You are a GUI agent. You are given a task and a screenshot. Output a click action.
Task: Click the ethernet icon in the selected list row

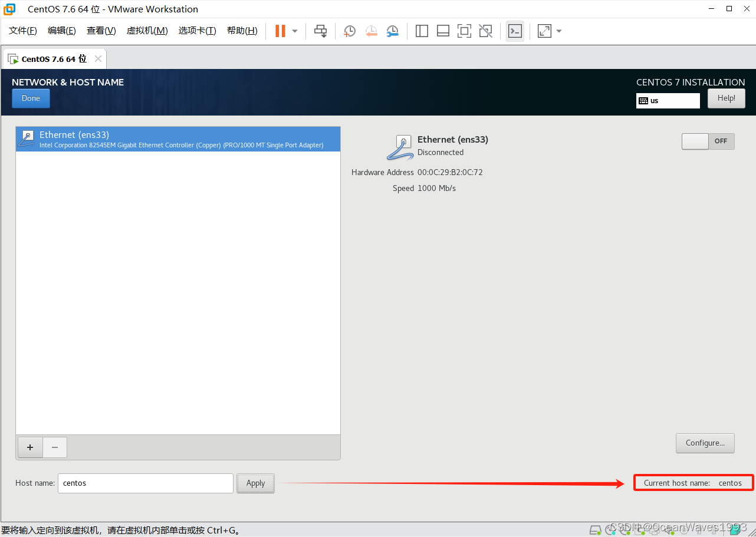pos(27,139)
